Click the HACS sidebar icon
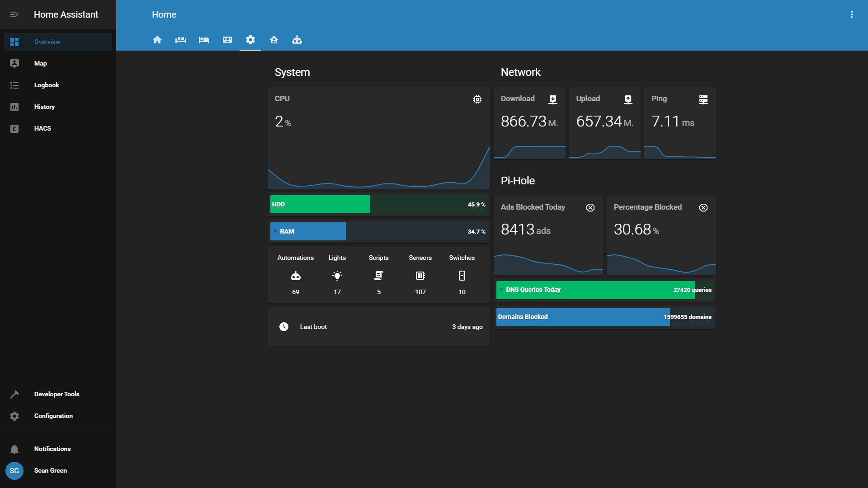 point(14,128)
